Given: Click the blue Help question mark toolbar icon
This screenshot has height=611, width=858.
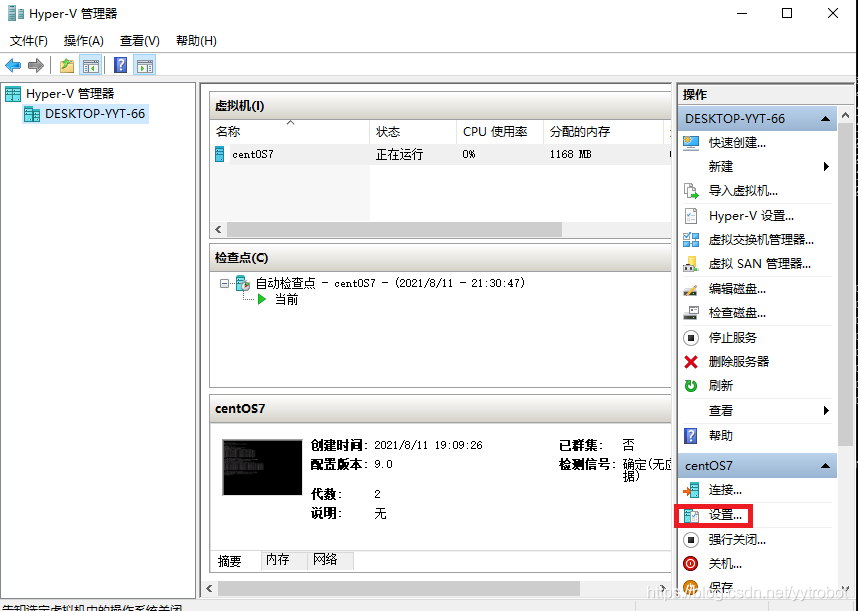Looking at the screenshot, I should (x=120, y=65).
